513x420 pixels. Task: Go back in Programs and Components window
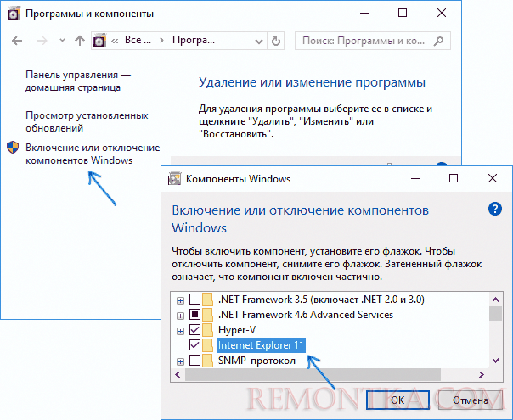(x=17, y=41)
